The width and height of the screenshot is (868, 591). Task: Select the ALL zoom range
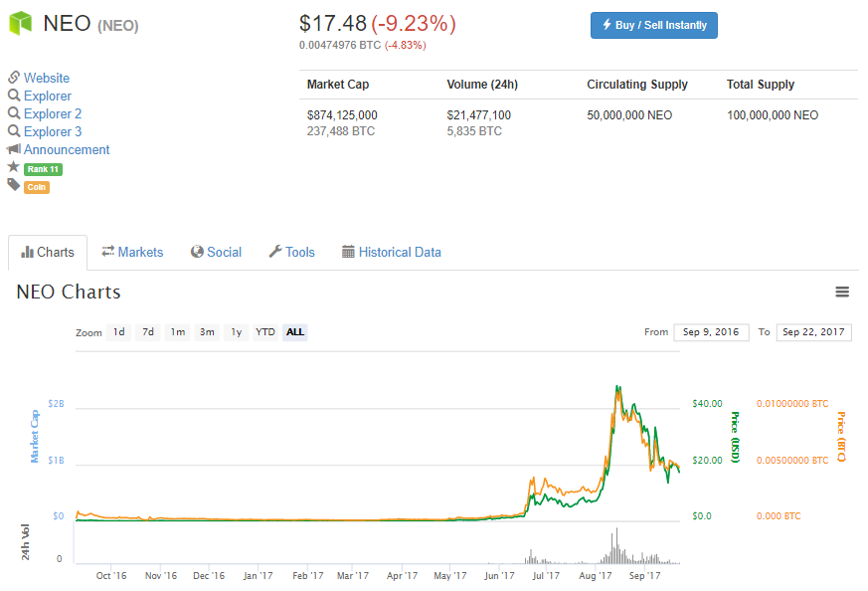[x=295, y=331]
